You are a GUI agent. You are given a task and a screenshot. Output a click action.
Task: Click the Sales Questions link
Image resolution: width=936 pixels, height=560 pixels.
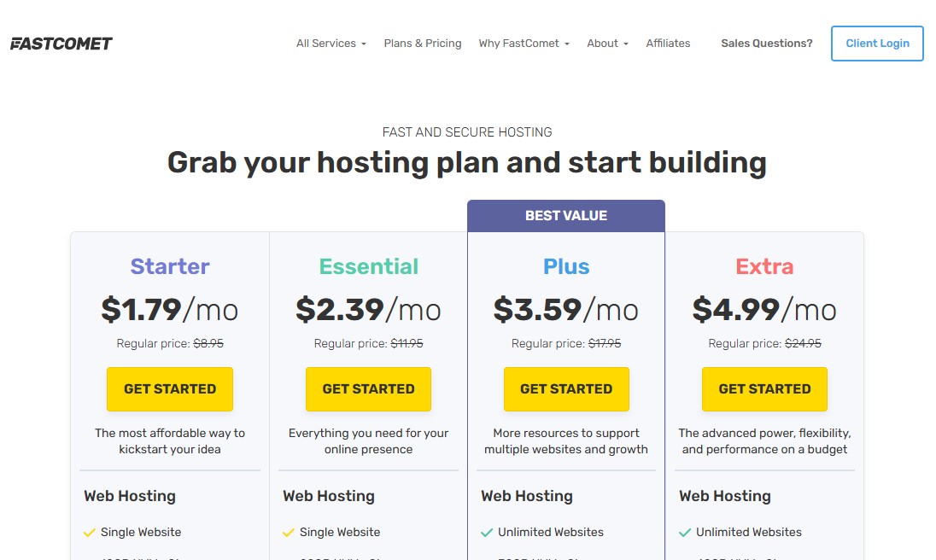tap(766, 43)
